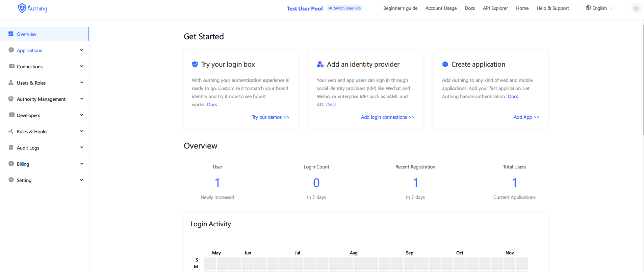Click the Setting gear icon
This screenshot has width=644, height=272.
point(11,180)
